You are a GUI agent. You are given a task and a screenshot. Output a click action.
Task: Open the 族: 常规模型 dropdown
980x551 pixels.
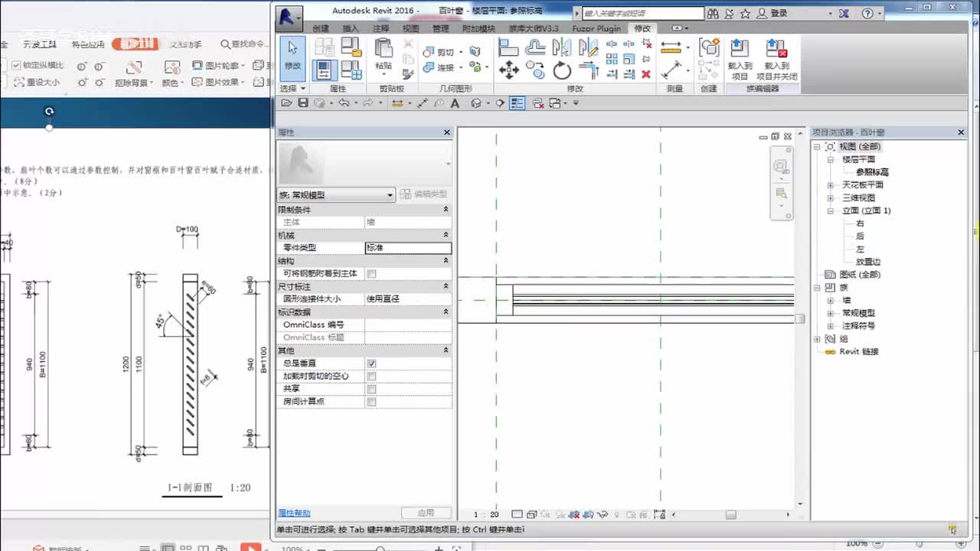pos(389,195)
